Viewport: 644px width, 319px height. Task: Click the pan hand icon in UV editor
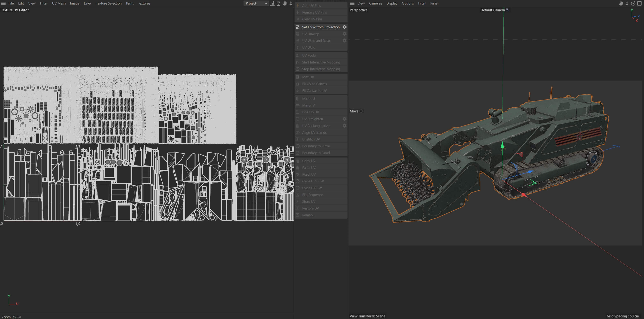[x=285, y=3]
